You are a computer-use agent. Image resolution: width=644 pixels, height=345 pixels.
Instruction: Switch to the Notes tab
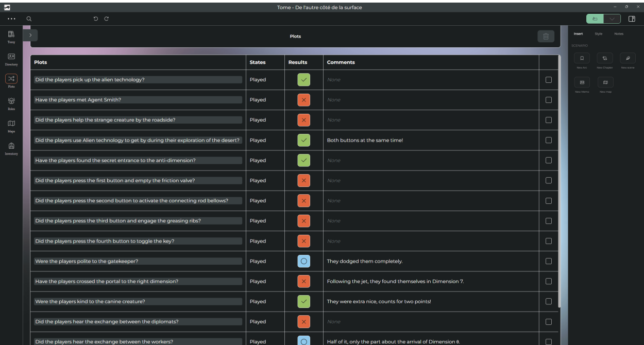(619, 34)
